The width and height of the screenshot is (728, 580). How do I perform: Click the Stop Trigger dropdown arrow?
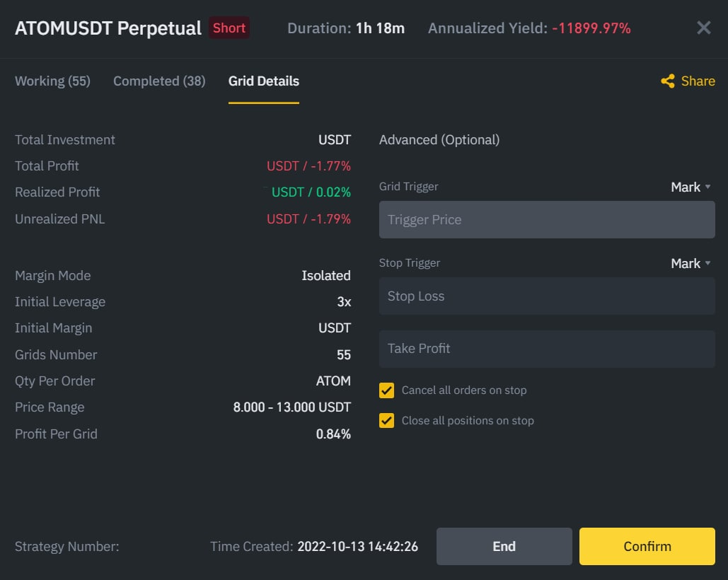click(x=707, y=264)
